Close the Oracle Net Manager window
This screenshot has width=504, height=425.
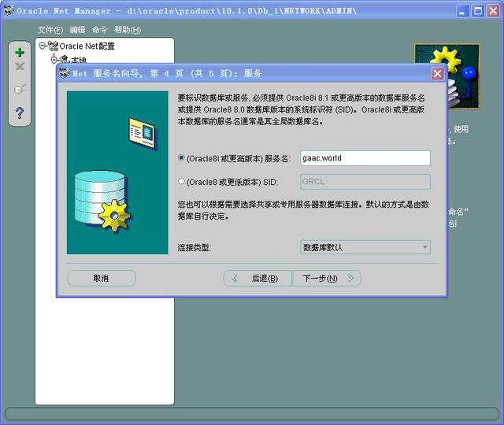(493, 11)
